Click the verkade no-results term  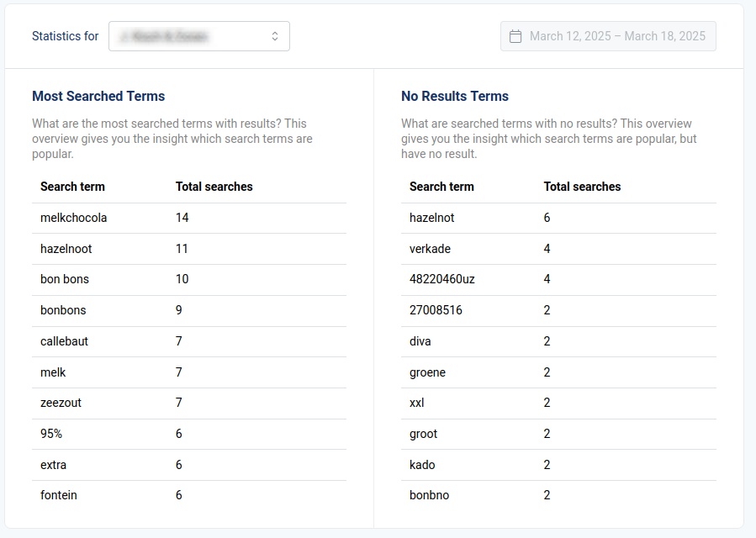click(430, 249)
